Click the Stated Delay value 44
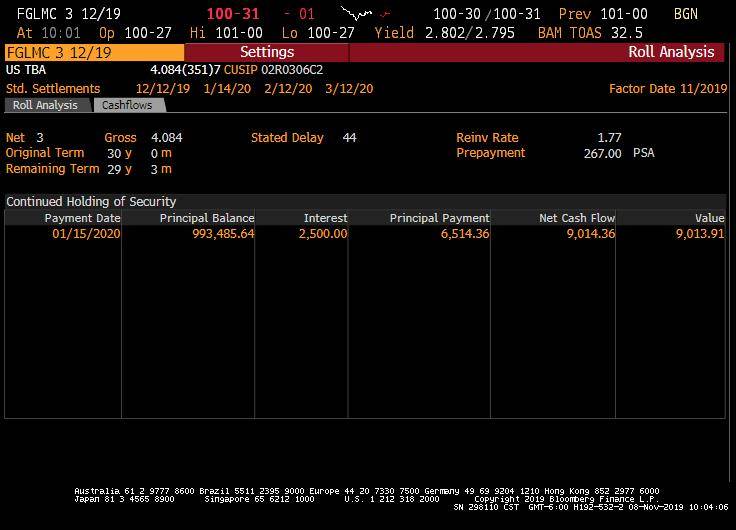The width and height of the screenshot is (736, 530). [x=349, y=138]
